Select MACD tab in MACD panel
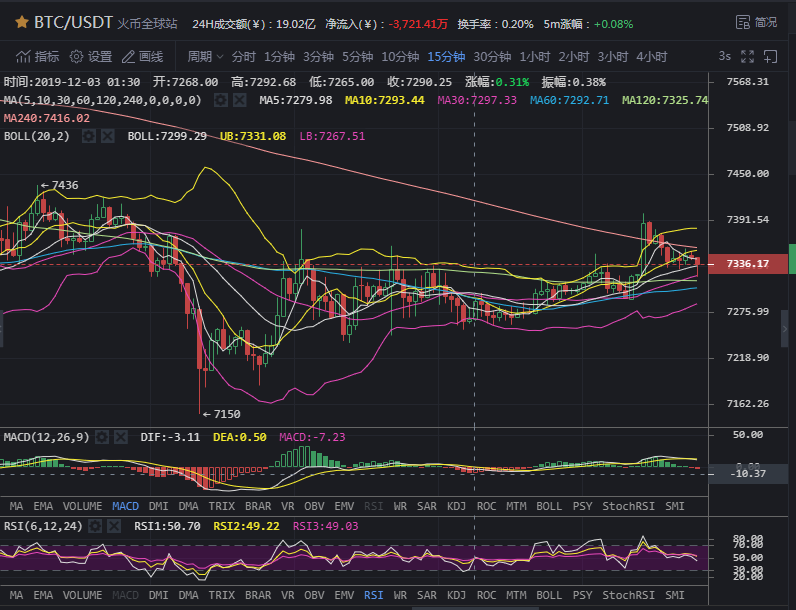 tap(125, 506)
